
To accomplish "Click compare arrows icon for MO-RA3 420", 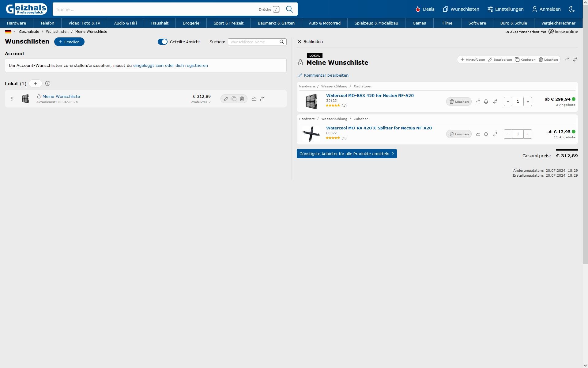I will (x=495, y=102).
